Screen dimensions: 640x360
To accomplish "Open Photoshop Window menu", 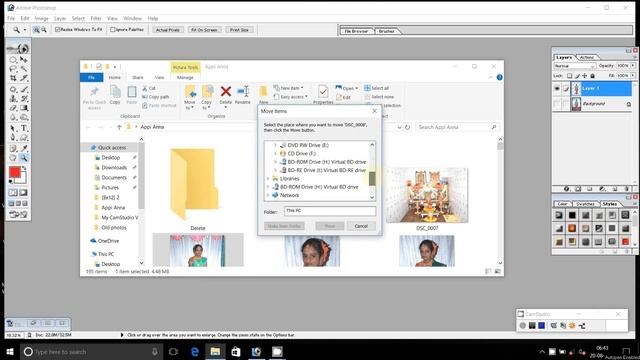I will click(132, 18).
